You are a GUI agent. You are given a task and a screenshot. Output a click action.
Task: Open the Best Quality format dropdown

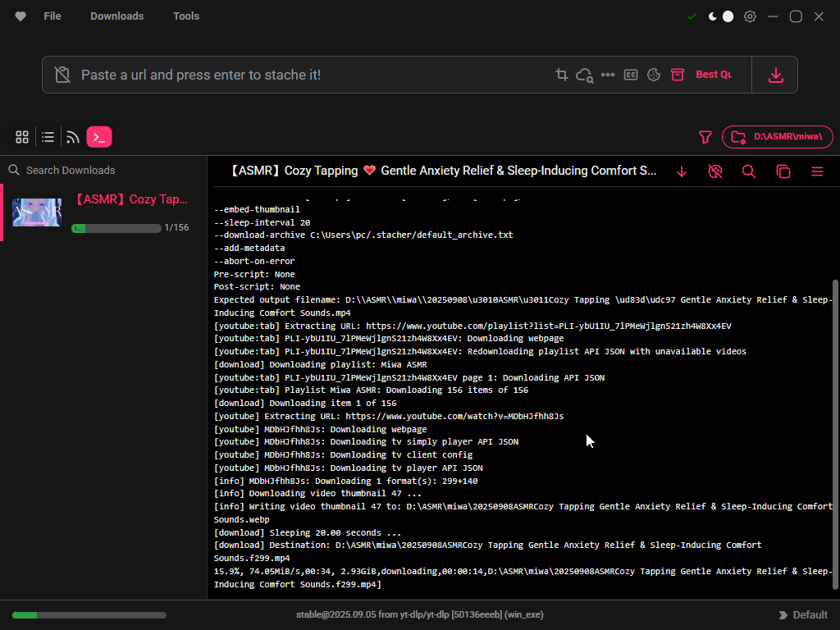pos(713,75)
